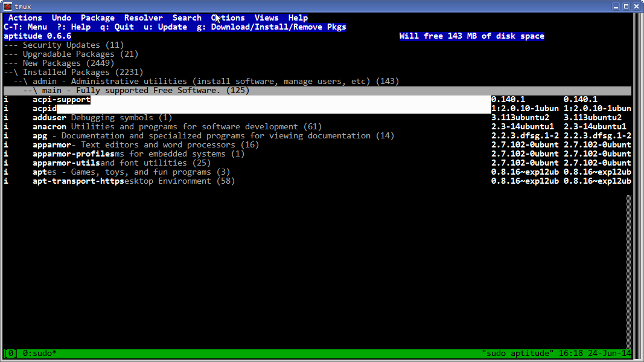Expand the Upgradable Packages (21) group
644x362 pixels.
point(71,54)
